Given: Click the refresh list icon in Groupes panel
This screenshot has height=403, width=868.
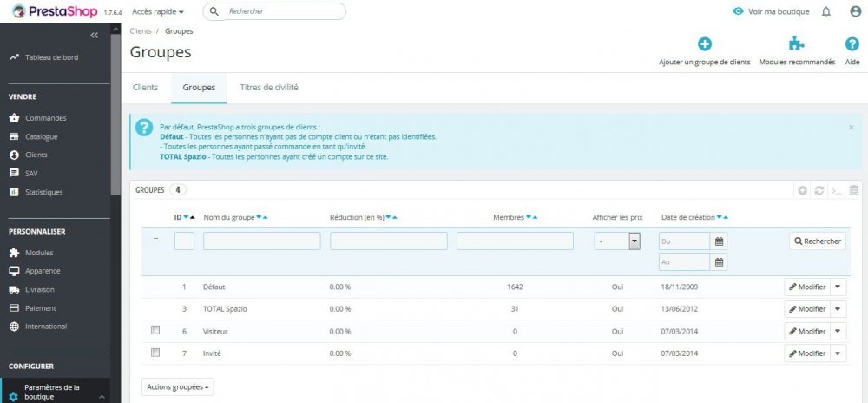Looking at the screenshot, I should pos(819,190).
